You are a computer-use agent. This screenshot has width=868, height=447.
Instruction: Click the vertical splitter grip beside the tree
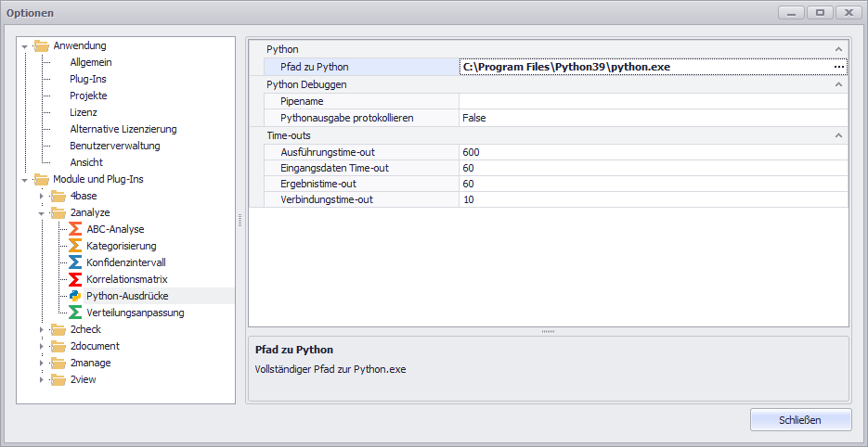[x=240, y=220]
